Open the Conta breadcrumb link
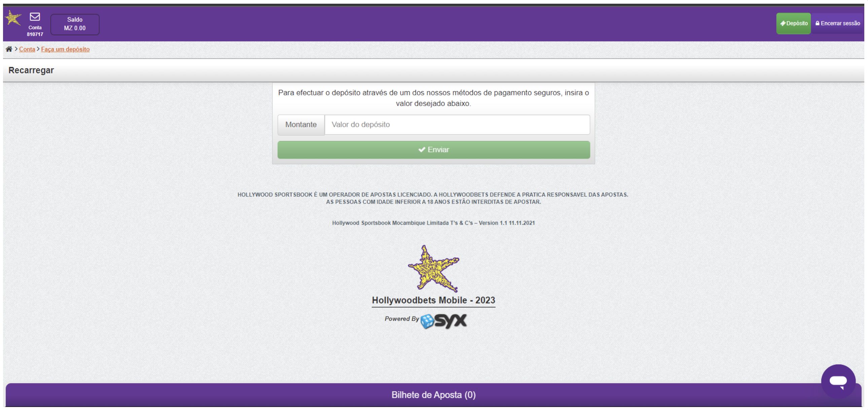 tap(27, 49)
